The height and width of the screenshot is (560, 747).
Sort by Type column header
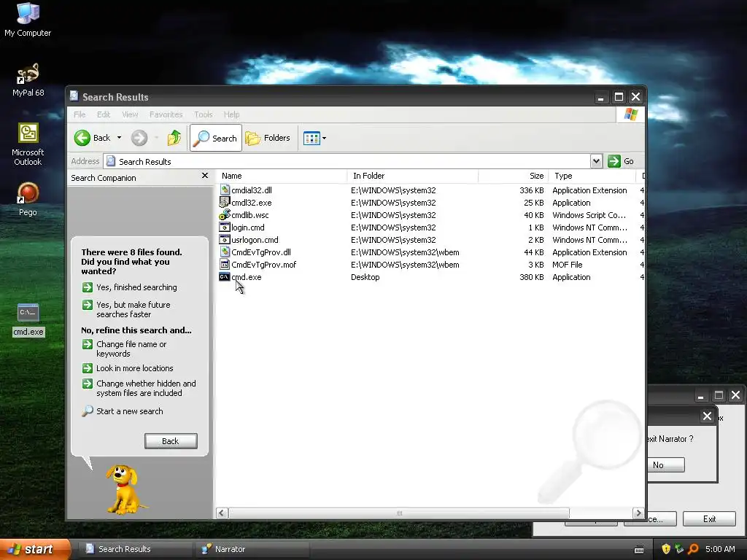(592, 176)
